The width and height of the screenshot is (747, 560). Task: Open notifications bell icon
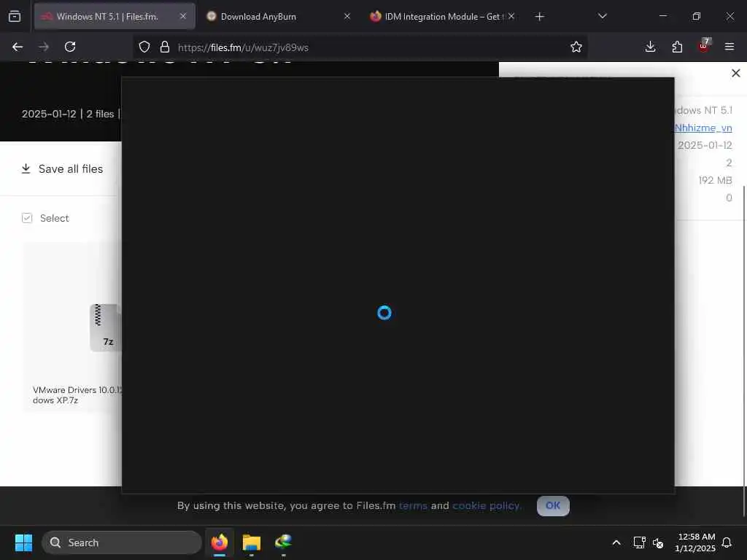point(727,542)
